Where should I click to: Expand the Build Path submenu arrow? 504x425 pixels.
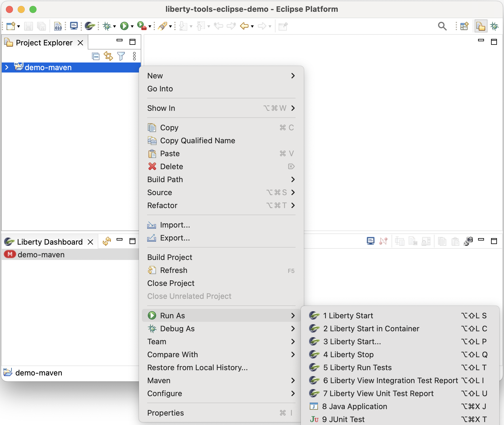click(x=293, y=179)
